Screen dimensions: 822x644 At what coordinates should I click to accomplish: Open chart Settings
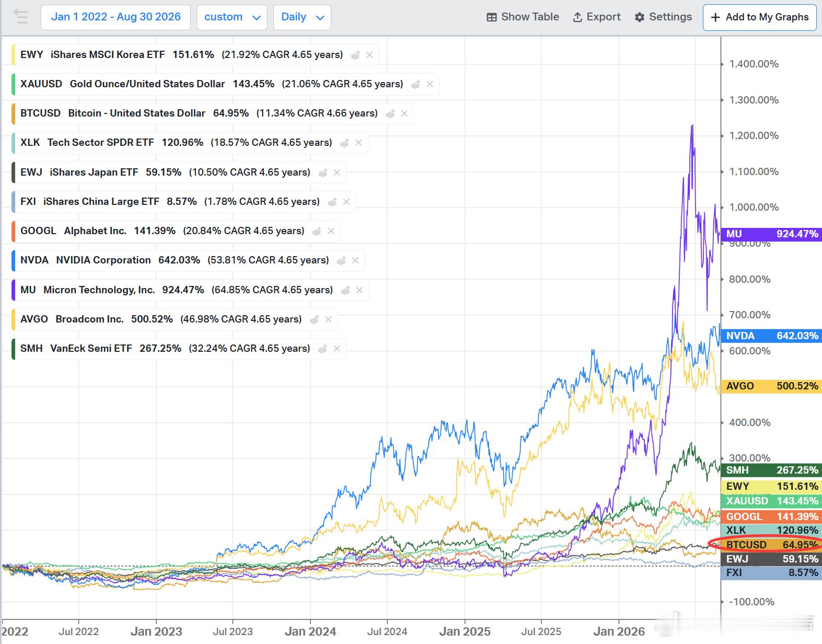click(x=663, y=17)
